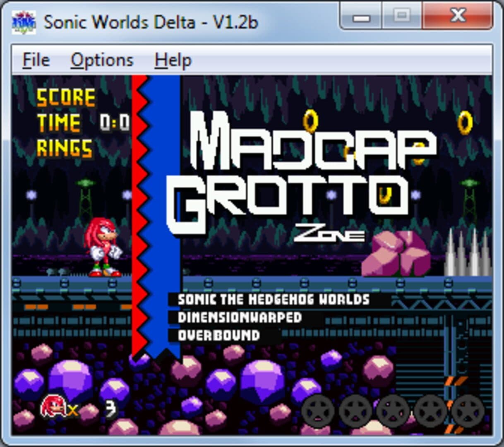Screen dimensions: 504x447
Task: Click the last emerald slot on right
Action: [468, 411]
